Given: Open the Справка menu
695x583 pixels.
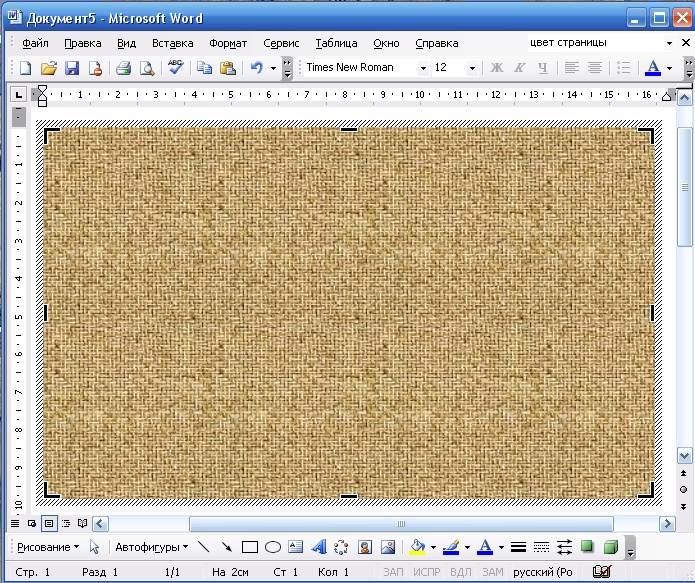Looking at the screenshot, I should point(437,43).
